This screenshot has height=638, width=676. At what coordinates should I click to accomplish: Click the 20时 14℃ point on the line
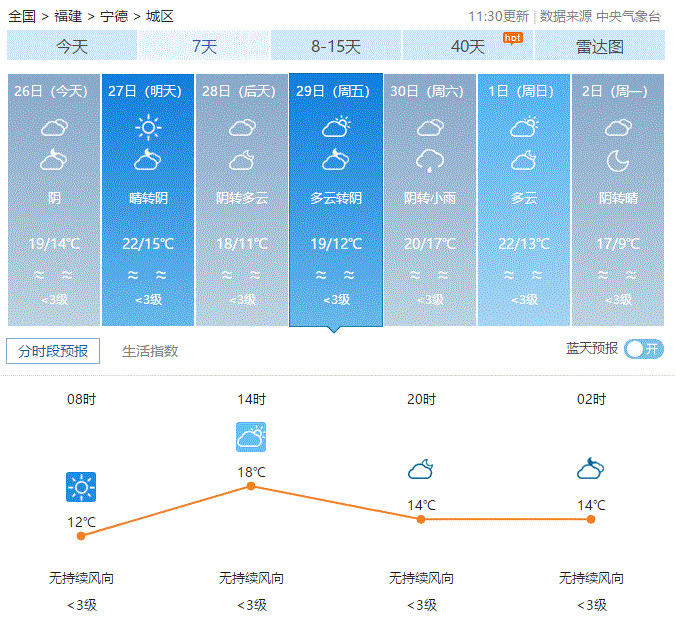(x=421, y=519)
